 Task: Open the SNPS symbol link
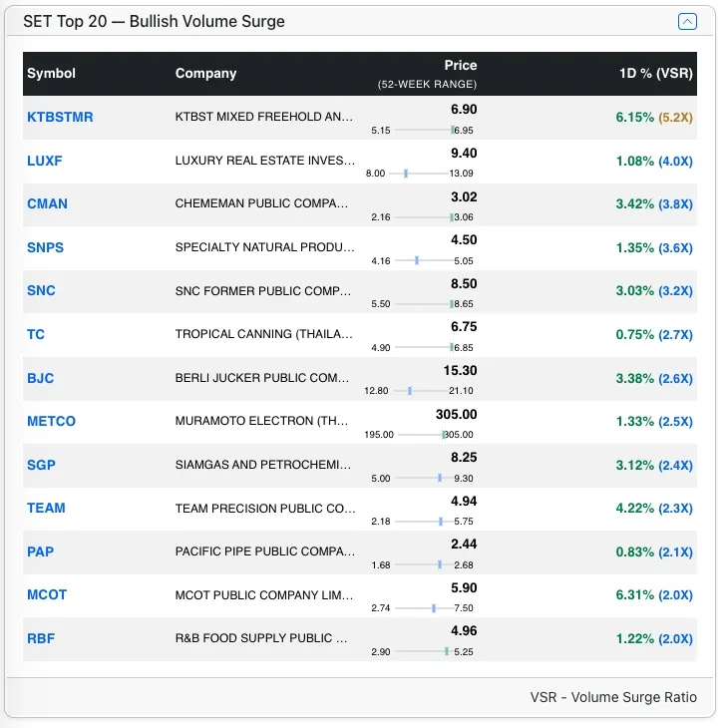45,247
